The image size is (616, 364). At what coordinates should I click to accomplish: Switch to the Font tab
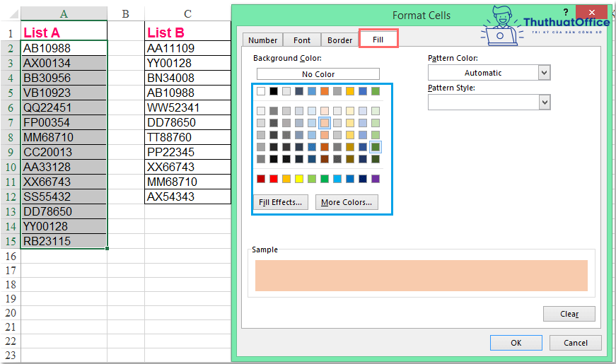302,40
